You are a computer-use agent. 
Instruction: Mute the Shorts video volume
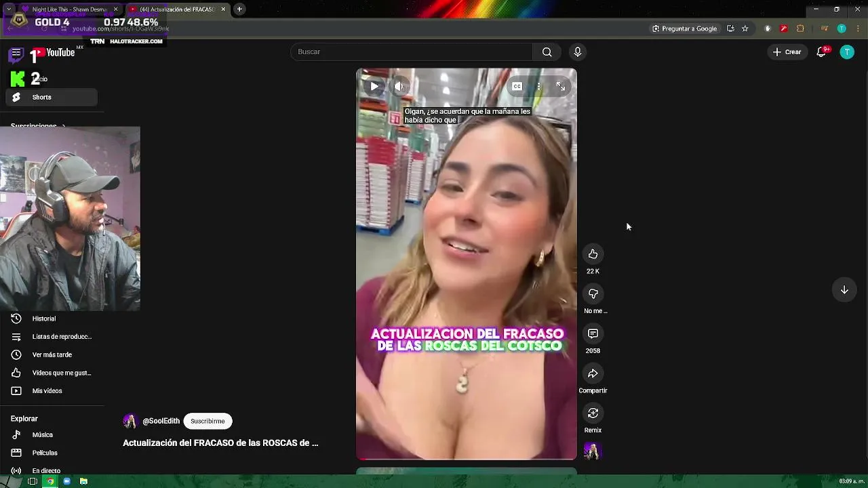[399, 86]
